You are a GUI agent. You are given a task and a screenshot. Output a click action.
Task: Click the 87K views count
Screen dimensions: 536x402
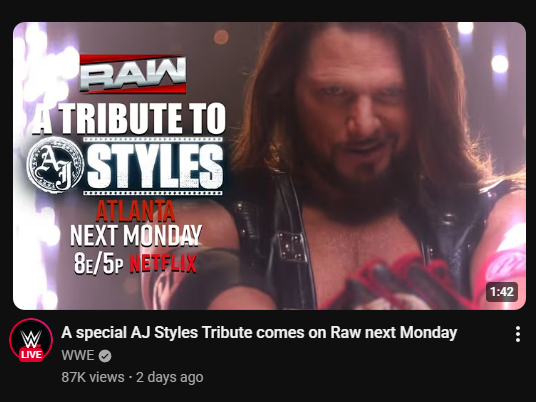click(93, 377)
